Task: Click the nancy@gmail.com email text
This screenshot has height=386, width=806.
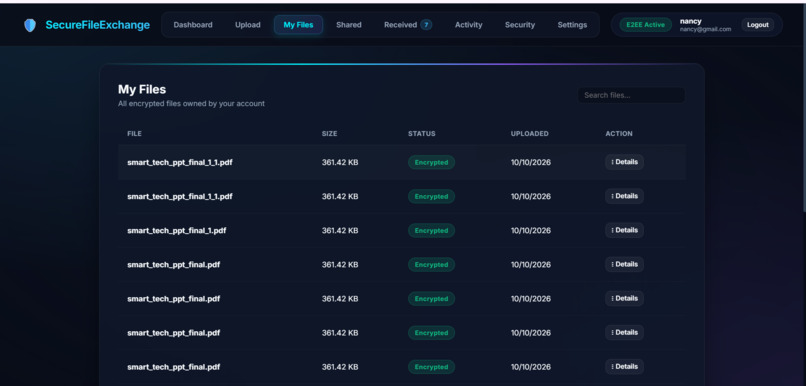Action: pyautogui.click(x=705, y=30)
